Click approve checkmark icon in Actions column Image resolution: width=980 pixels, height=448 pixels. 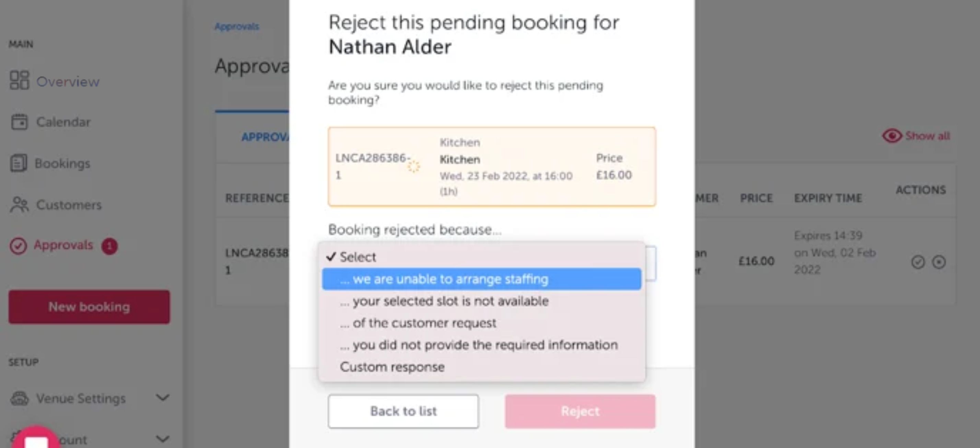[x=918, y=262]
